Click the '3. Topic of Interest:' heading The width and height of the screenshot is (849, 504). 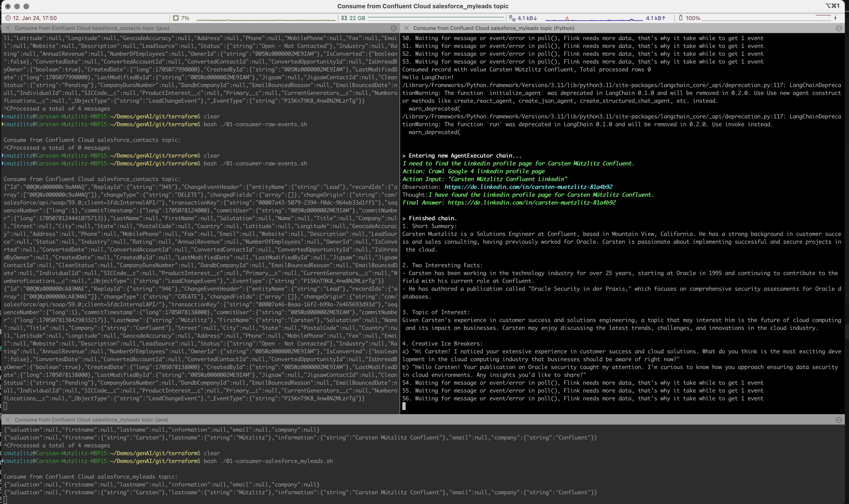click(436, 312)
